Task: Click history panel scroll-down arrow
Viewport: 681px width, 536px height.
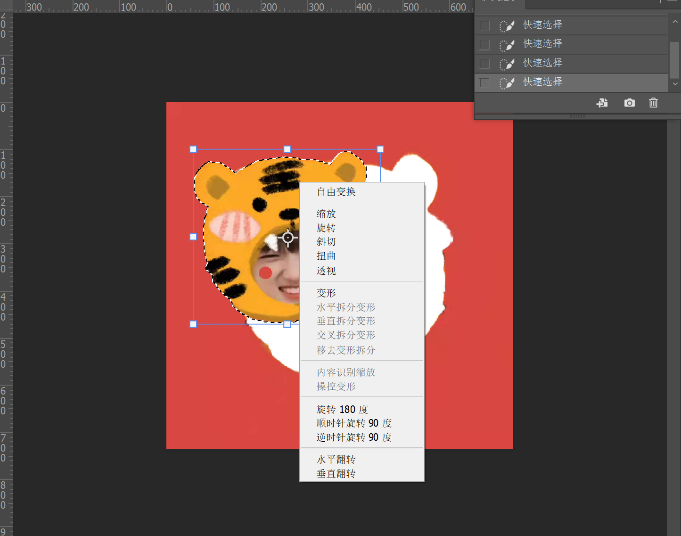Action: pyautogui.click(x=675, y=83)
